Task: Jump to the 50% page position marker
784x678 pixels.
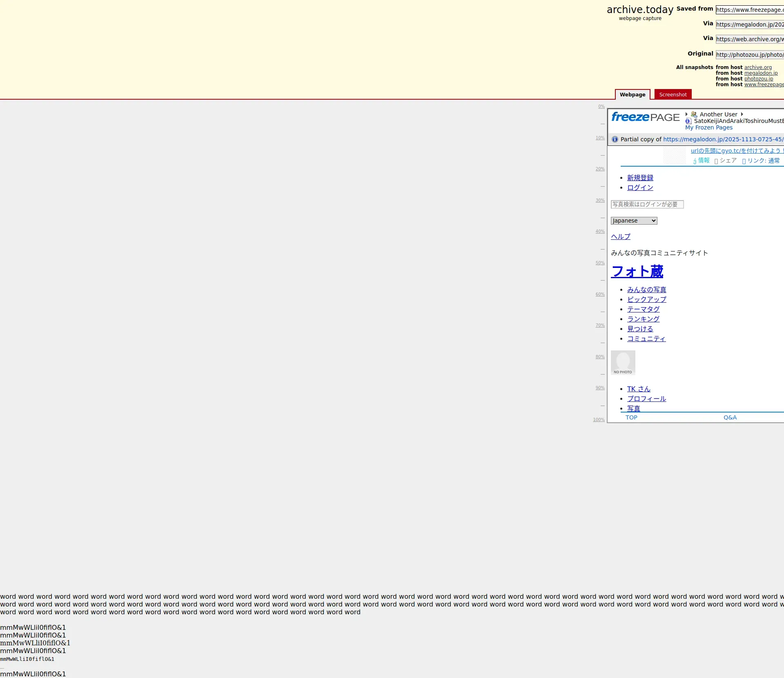Action: [x=600, y=263]
